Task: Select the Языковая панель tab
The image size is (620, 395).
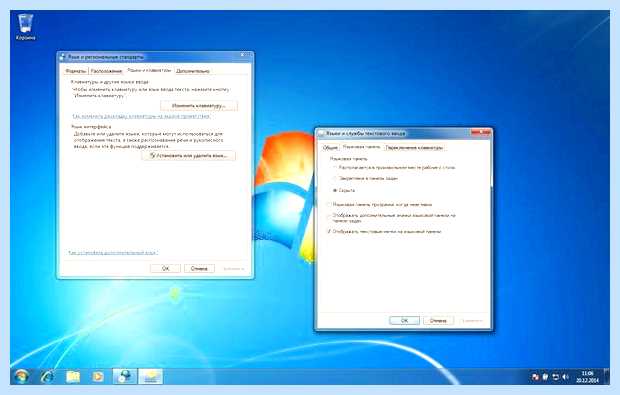Action: pyautogui.click(x=361, y=147)
